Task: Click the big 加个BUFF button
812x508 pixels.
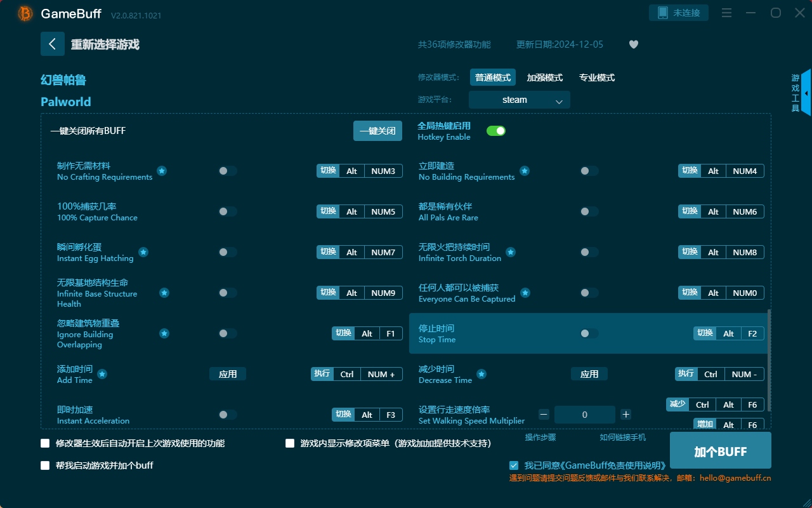Action: tap(720, 450)
